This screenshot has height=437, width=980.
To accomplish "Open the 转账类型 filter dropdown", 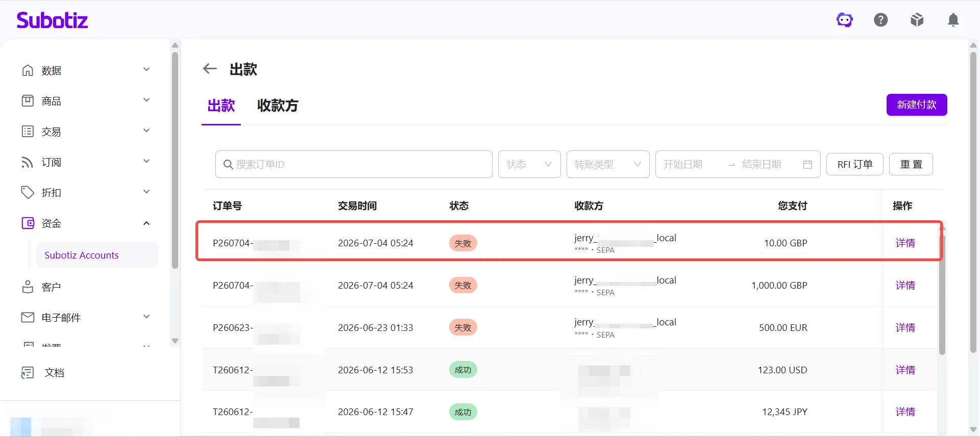I will click(x=608, y=164).
